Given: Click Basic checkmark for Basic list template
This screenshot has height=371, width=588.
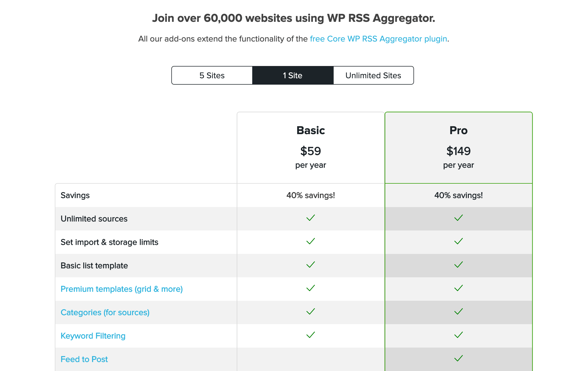Looking at the screenshot, I should [310, 265].
